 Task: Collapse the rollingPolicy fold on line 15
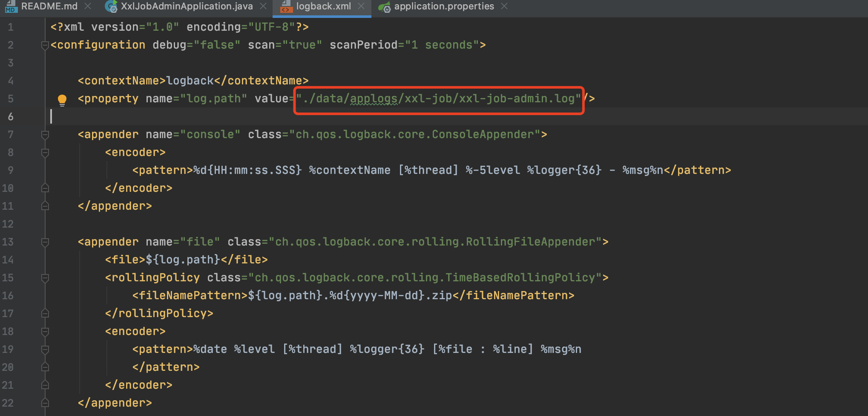(x=45, y=278)
